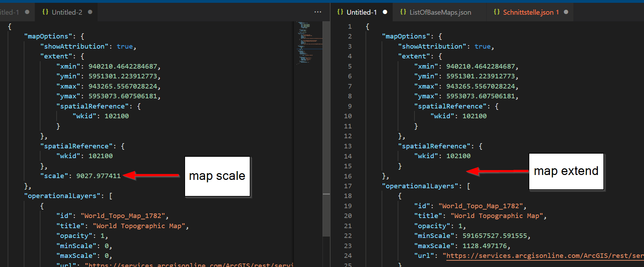Click unsaved dot on leftmost cut-off Untitled-1 tab
This screenshot has width=644, height=267.
27,12
